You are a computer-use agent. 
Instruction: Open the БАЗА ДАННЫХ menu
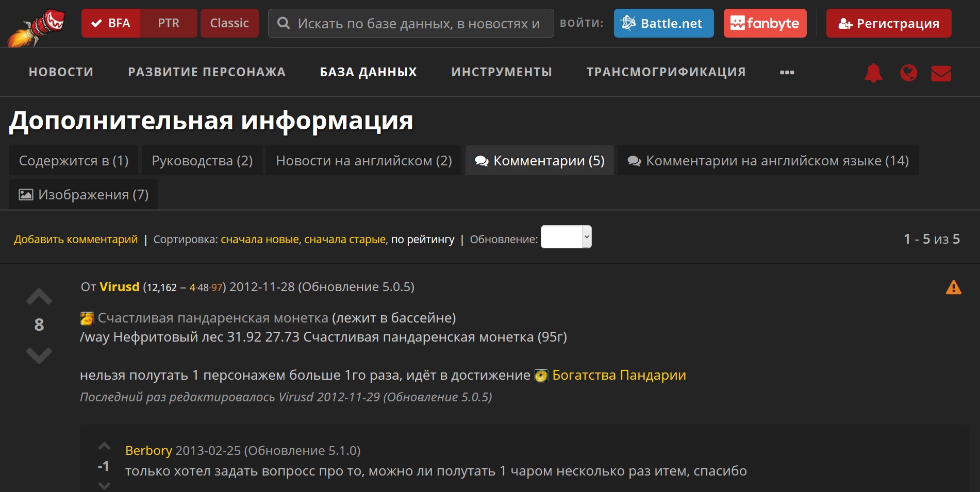pos(368,72)
